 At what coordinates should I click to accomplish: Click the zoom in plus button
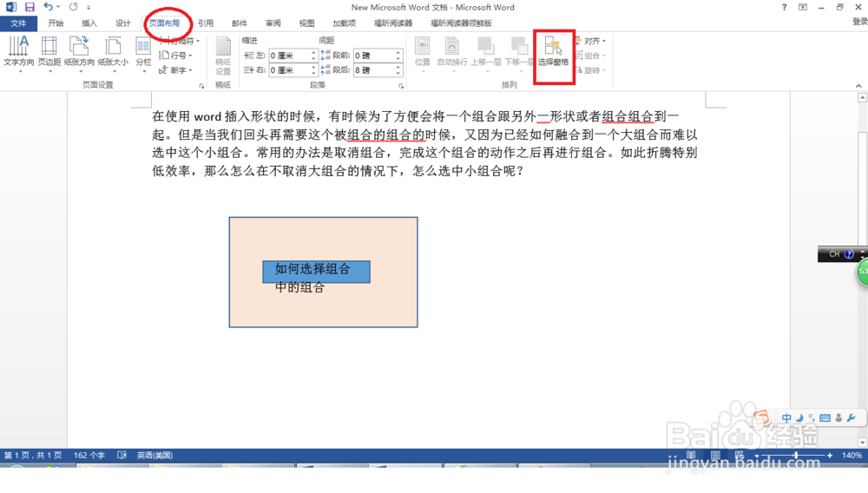tap(830, 456)
